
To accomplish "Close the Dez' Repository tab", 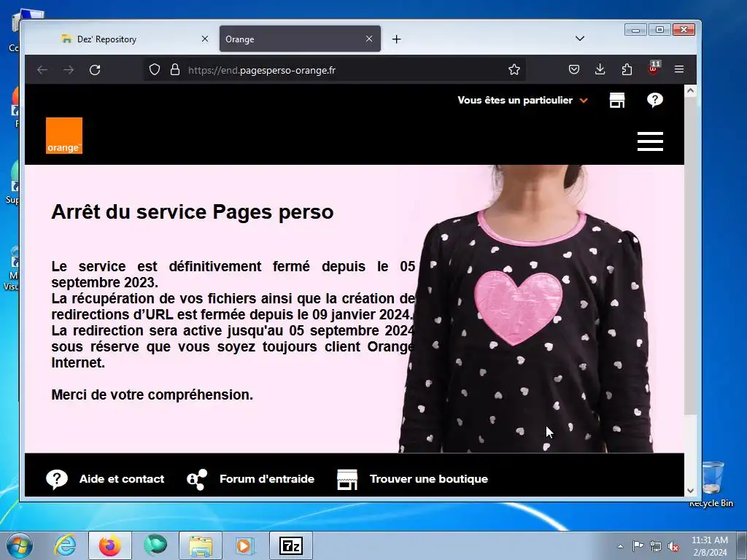I will tap(205, 39).
